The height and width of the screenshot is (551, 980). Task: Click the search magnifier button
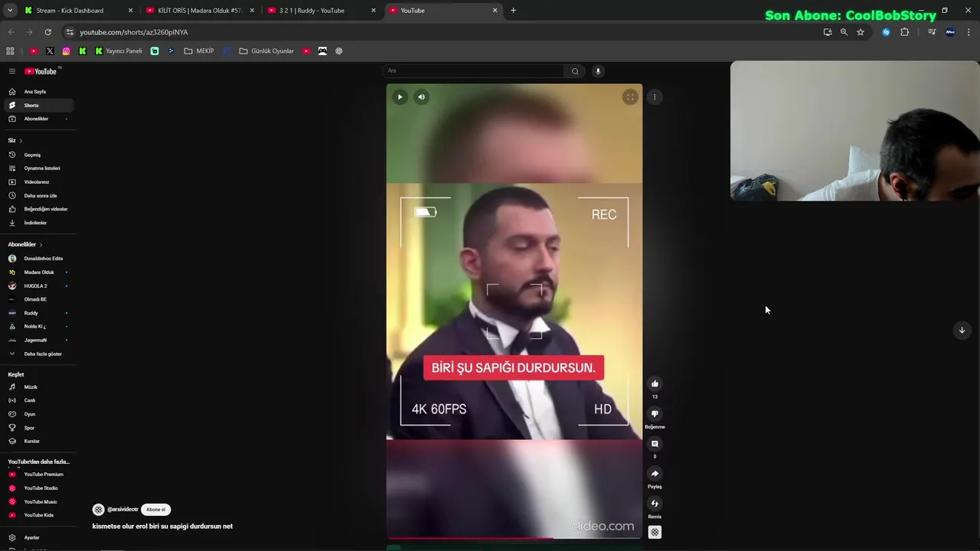575,71
